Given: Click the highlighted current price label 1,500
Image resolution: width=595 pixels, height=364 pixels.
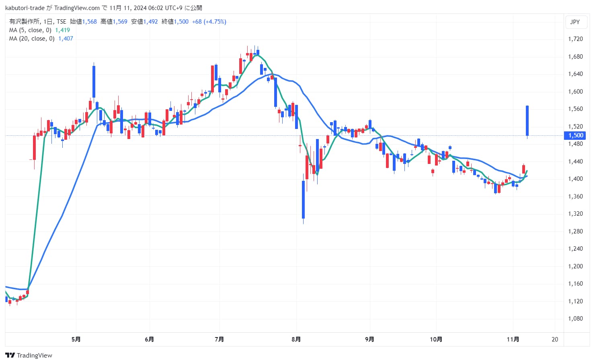Looking at the screenshot, I should click(575, 135).
